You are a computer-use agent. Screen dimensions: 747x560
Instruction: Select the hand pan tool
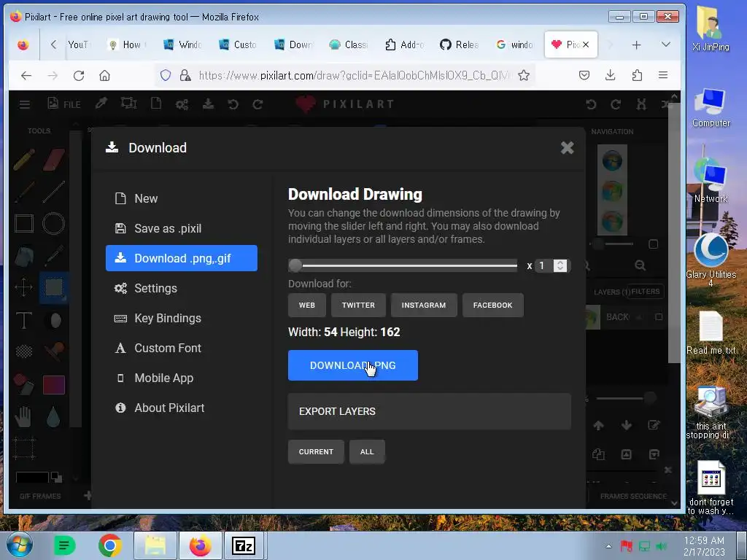pyautogui.click(x=23, y=416)
